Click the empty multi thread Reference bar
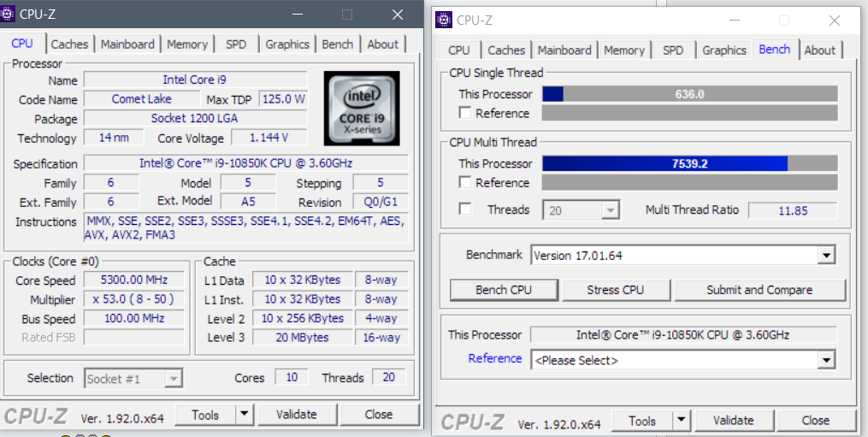Screen dimensions: 868x437 click(x=690, y=182)
